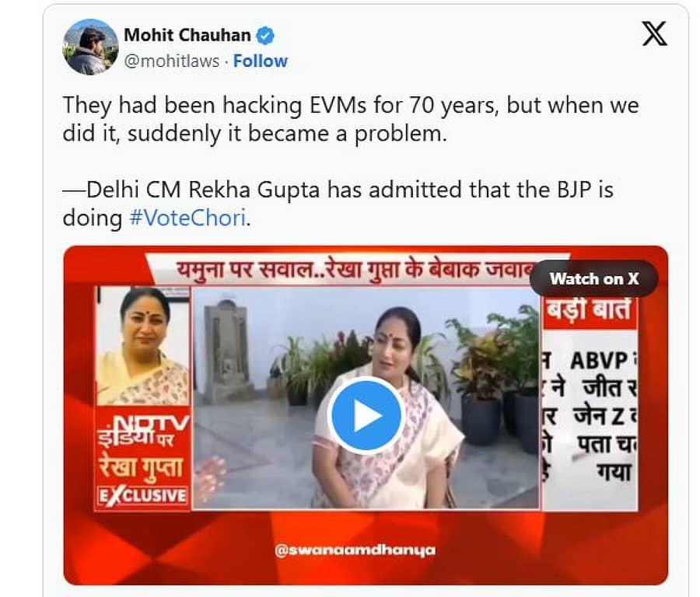Open the @mohitlaws handle
The height and width of the screenshot is (597, 700).
click(x=171, y=61)
